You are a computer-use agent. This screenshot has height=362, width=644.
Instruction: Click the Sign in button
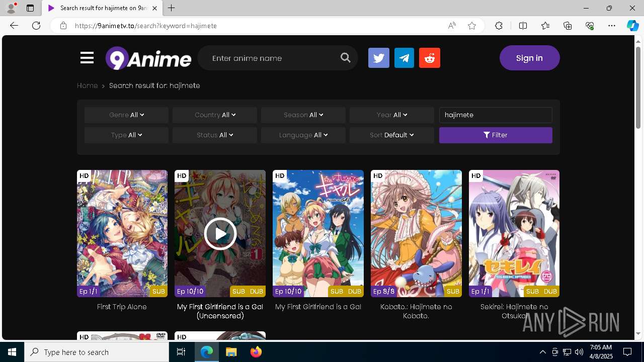click(x=529, y=58)
